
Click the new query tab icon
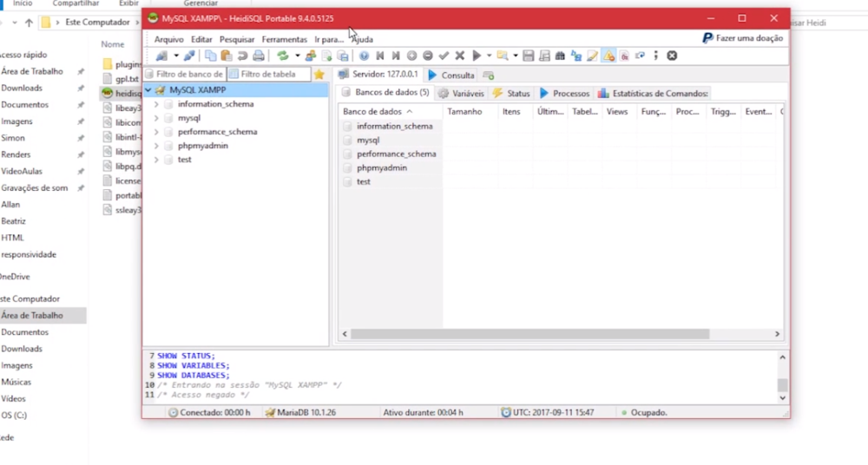click(x=488, y=75)
